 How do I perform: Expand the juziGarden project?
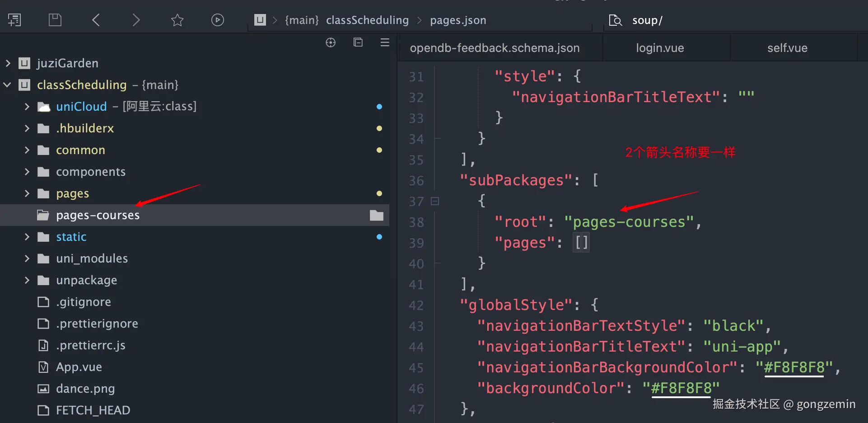8,63
